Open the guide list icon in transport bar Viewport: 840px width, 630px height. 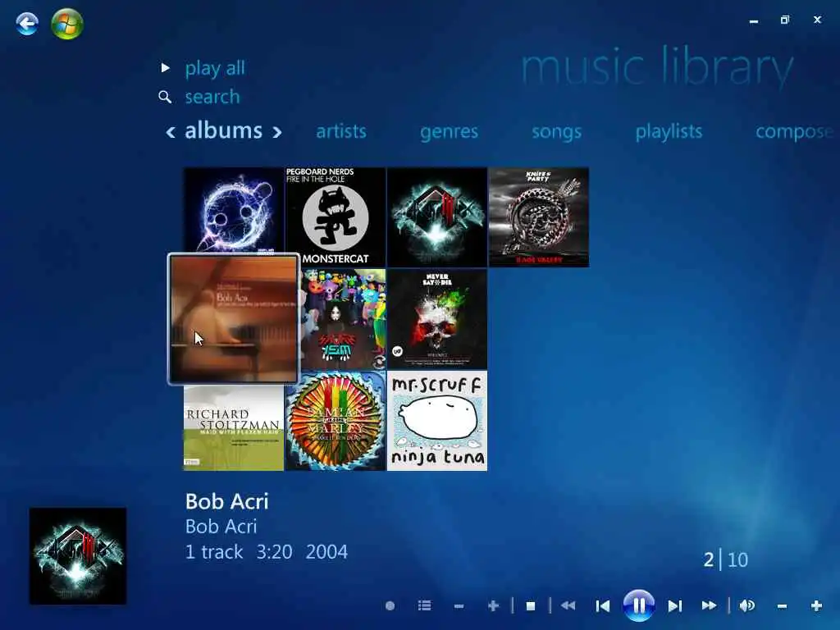(x=424, y=606)
